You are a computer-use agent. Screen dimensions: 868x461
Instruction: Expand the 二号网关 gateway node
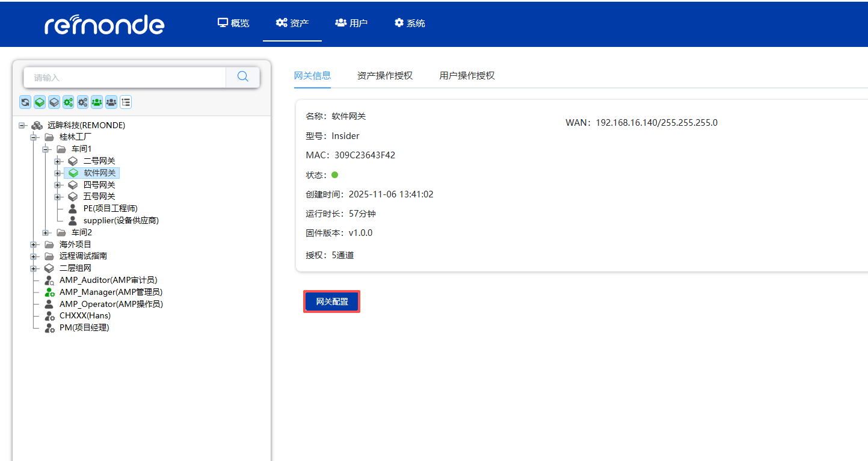[58, 161]
